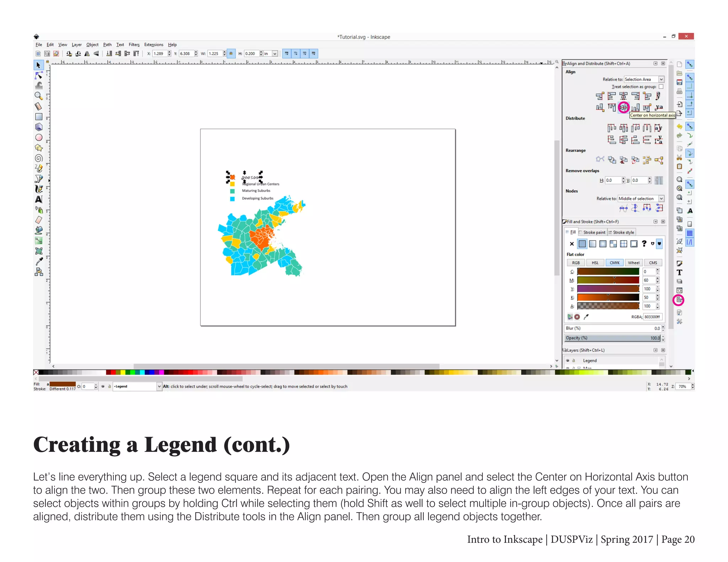Click Center on vertical axis align button
The width and height of the screenshot is (728, 562).
(623, 96)
